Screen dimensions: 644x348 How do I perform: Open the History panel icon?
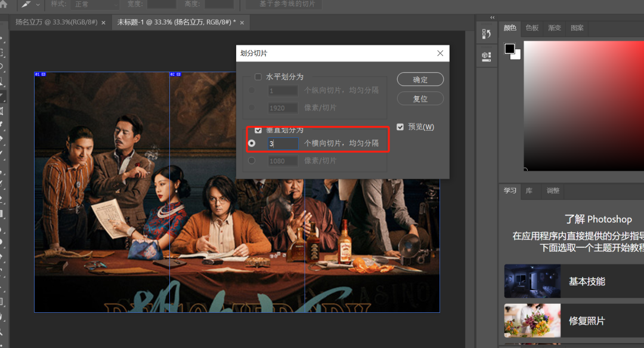[487, 35]
